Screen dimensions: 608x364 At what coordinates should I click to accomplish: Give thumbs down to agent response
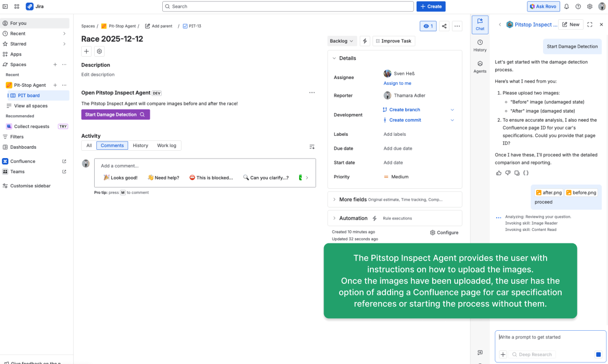coord(508,173)
